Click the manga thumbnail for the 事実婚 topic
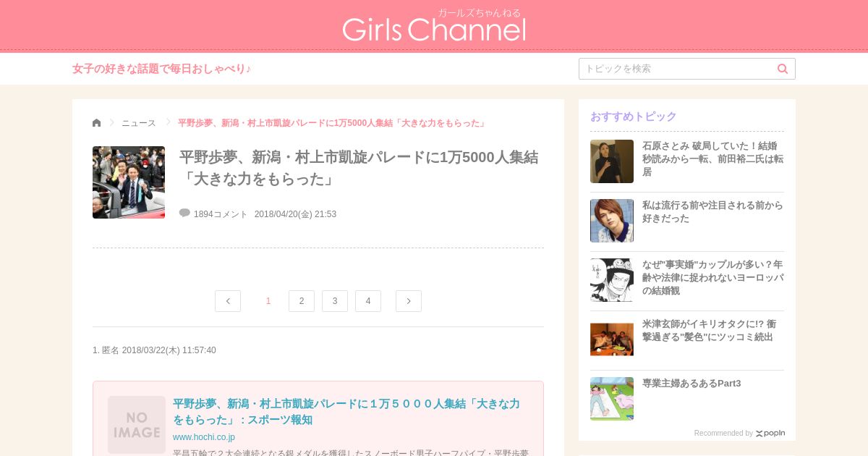This screenshot has width=868, height=456. [612, 280]
